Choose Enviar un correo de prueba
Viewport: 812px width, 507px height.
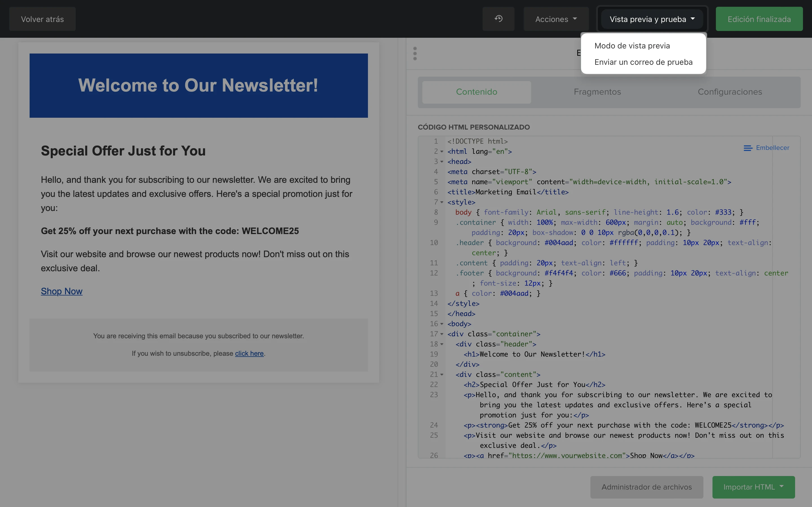(643, 62)
